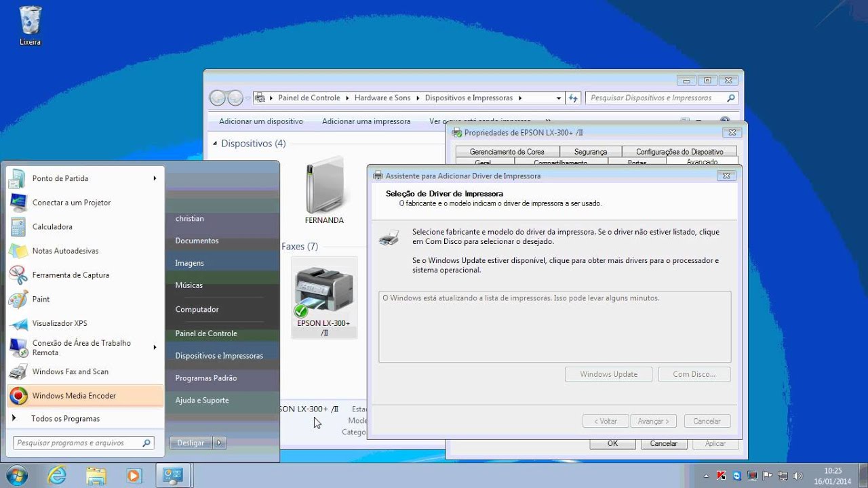868x488 pixels.
Task: Open the Action Center flag icon
Action: point(767,476)
